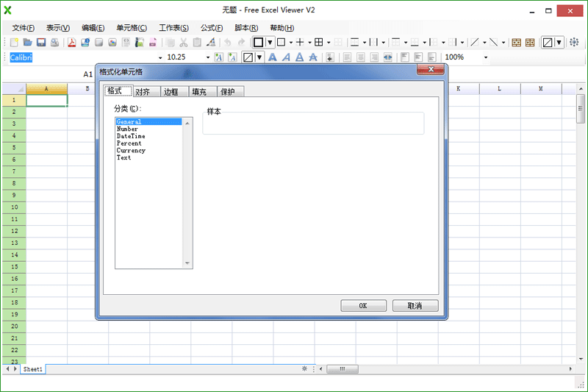Open the diagonal-down border dropdown arrow
The height and width of the screenshot is (392, 588).
(503, 43)
